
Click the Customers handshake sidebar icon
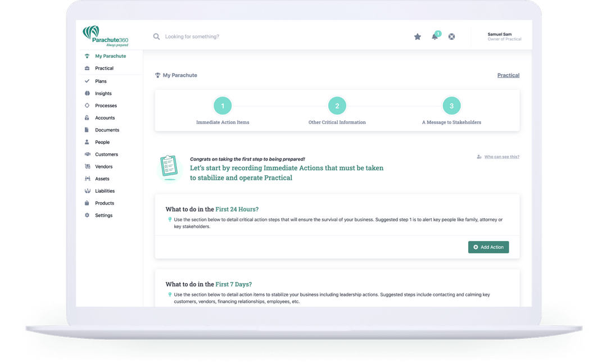tap(87, 154)
